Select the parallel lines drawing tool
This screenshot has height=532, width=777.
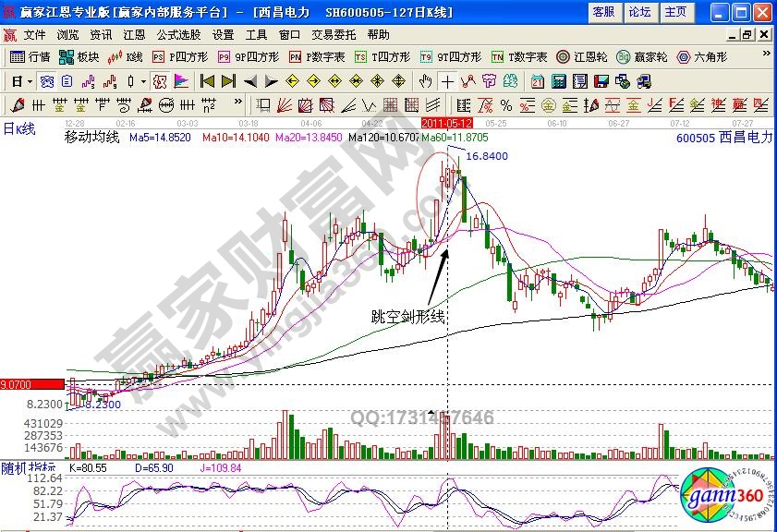[x=433, y=105]
